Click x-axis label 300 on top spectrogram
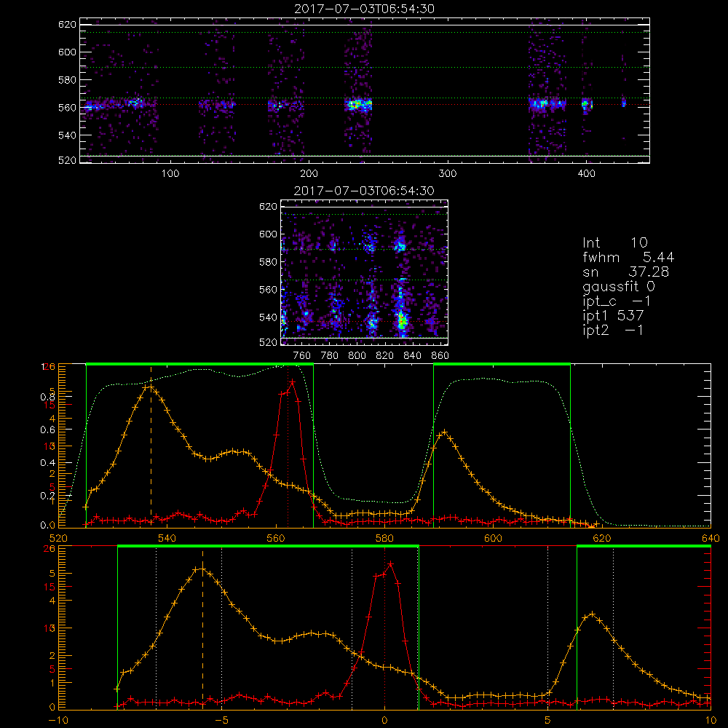Image resolution: width=728 pixels, height=728 pixels. [x=448, y=174]
